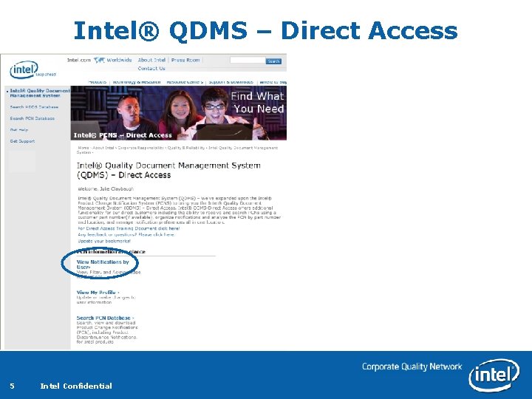This screenshot has width=532, height=399.
Task: Go to About Intel in the header
Action: [x=151, y=60]
